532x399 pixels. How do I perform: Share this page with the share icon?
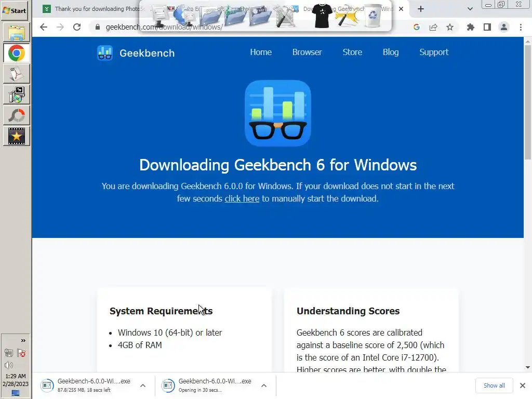click(433, 27)
